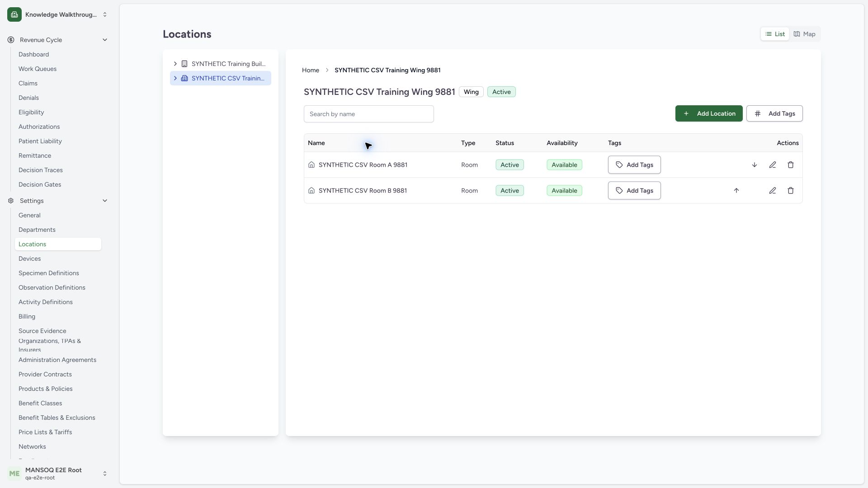The height and width of the screenshot is (488, 868).
Task: Add Tags to Room A 9881
Action: tap(634, 165)
